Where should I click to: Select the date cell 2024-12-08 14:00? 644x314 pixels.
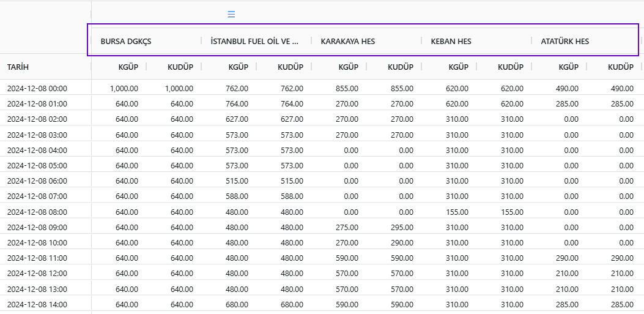pyautogui.click(x=37, y=305)
